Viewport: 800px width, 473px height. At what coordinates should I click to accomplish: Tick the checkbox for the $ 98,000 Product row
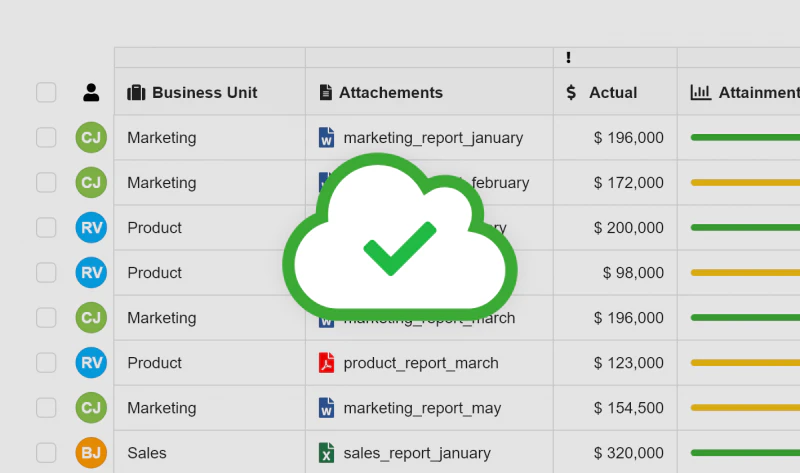pos(46,272)
